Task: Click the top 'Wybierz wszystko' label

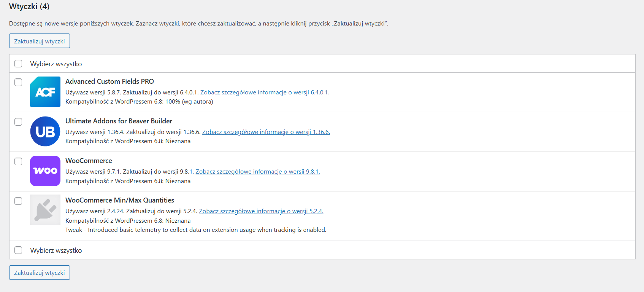Action: (56, 64)
